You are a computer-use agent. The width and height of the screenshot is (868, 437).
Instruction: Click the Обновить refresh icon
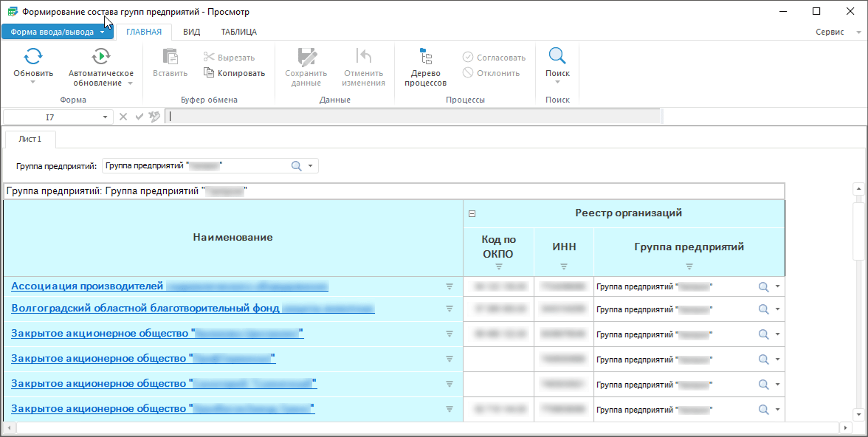click(x=33, y=56)
